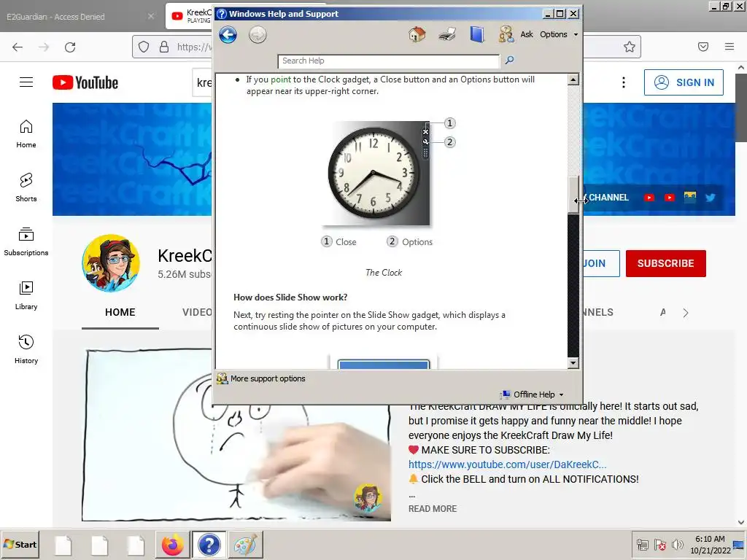Open the Windows Start menu

[x=20, y=544]
